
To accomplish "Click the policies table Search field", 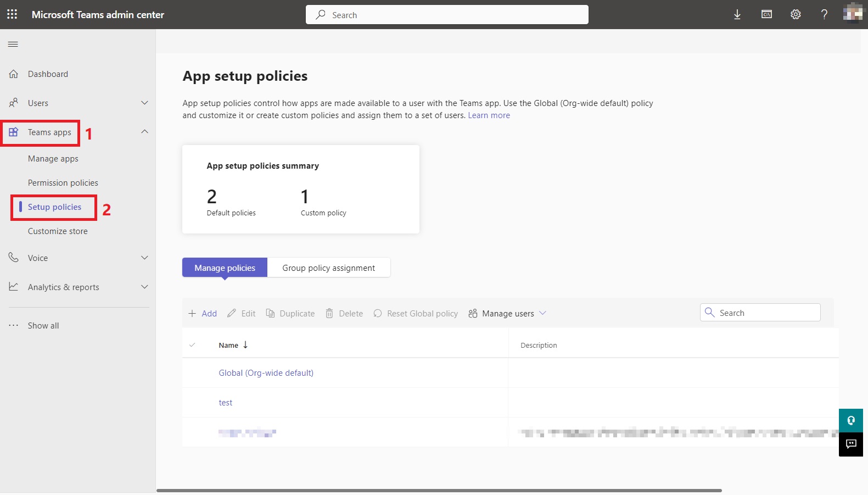I will click(760, 313).
